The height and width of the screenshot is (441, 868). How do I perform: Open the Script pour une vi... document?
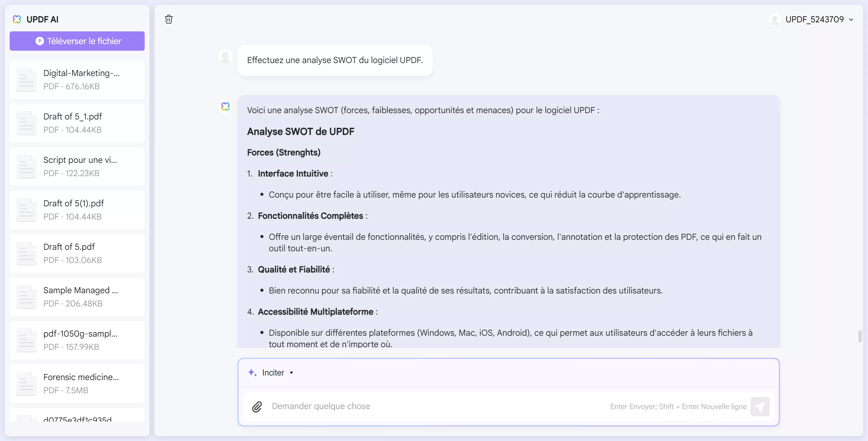point(77,166)
